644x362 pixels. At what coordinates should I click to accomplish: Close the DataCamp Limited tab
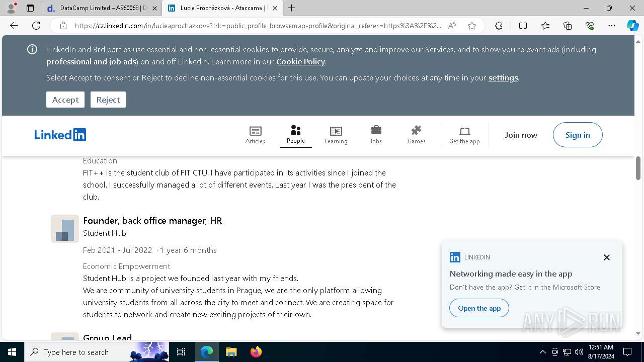pyautogui.click(x=154, y=8)
